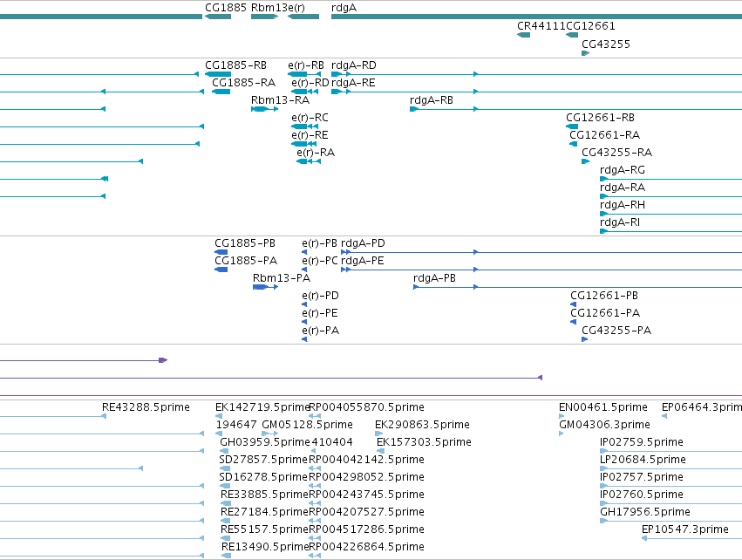Click EST EK157303.5prime label

click(424, 442)
